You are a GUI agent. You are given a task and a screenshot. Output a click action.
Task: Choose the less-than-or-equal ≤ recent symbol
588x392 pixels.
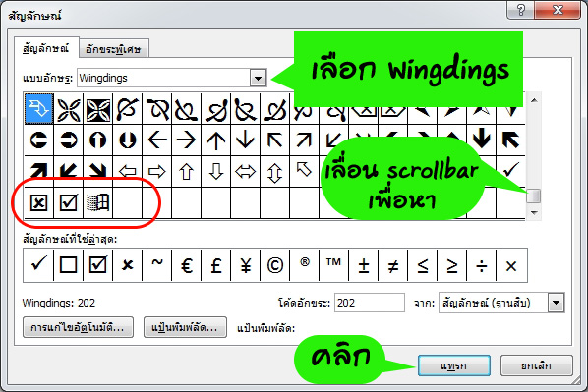click(422, 265)
